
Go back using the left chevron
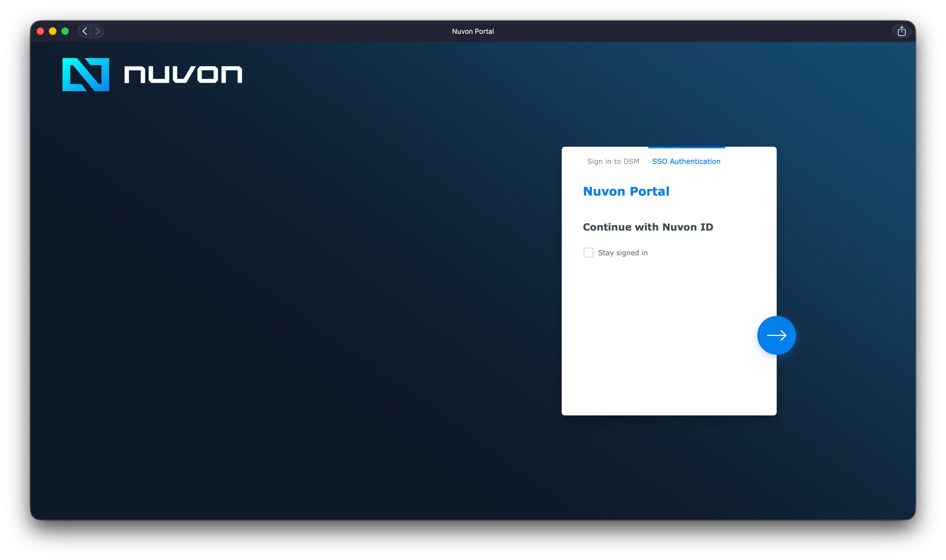click(x=85, y=31)
